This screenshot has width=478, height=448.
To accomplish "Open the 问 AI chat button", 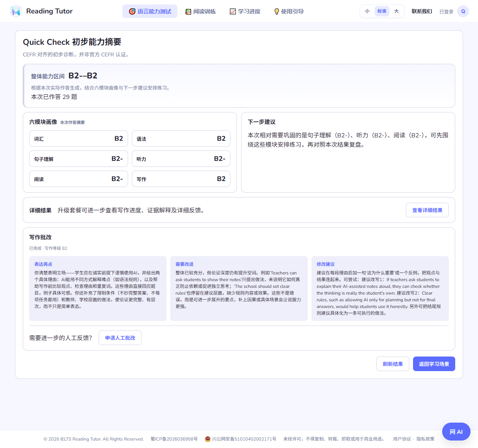I will click(x=456, y=432).
